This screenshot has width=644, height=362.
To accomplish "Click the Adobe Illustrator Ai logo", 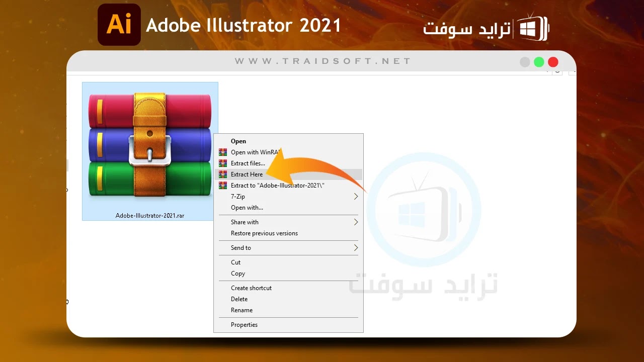I will (x=119, y=25).
